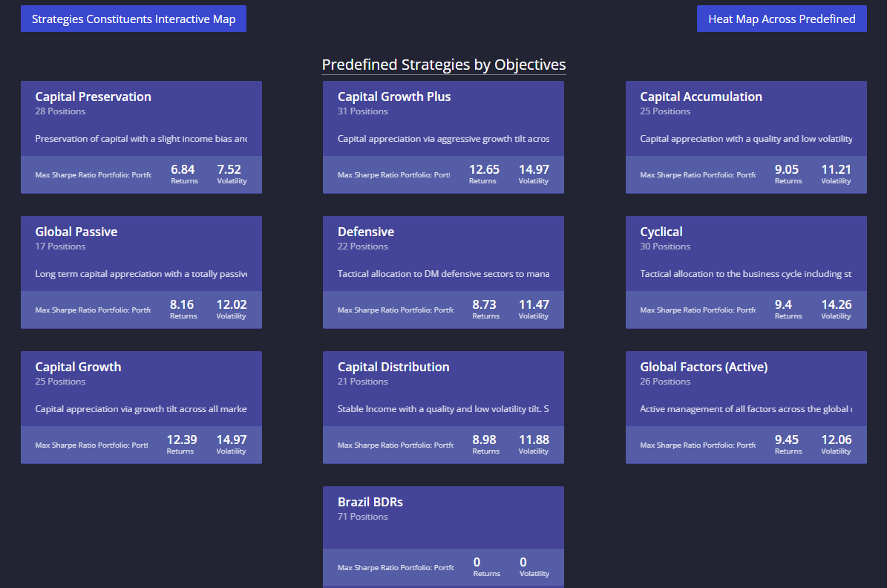887x588 pixels.
Task: Click the Defensive card description text
Action: [444, 274]
